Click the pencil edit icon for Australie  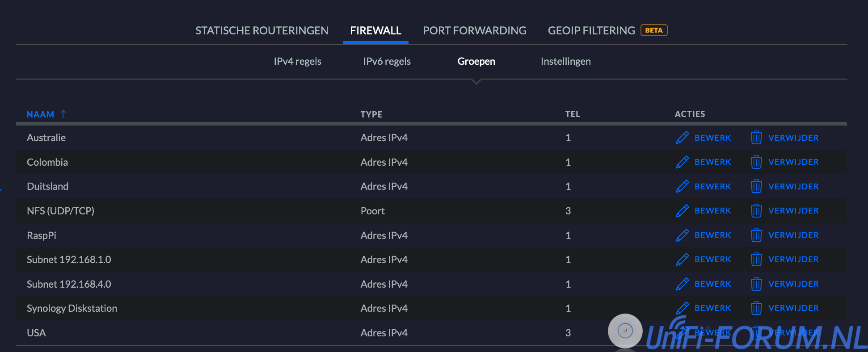[x=682, y=138]
